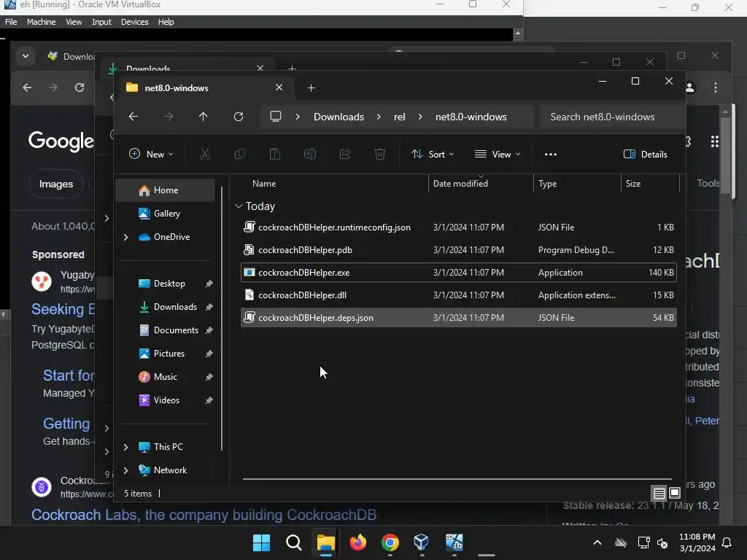
Task: Click the Cut scissors icon in the toolbar
Action: pyautogui.click(x=204, y=154)
